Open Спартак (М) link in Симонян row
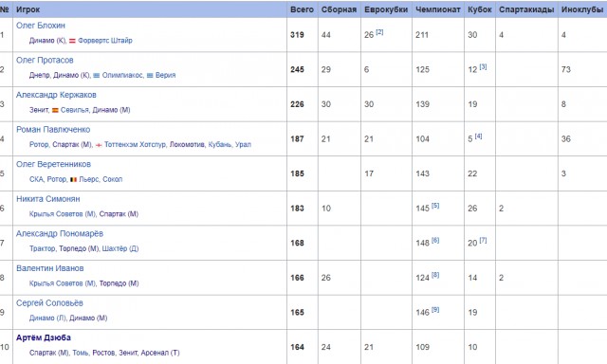 (119, 214)
